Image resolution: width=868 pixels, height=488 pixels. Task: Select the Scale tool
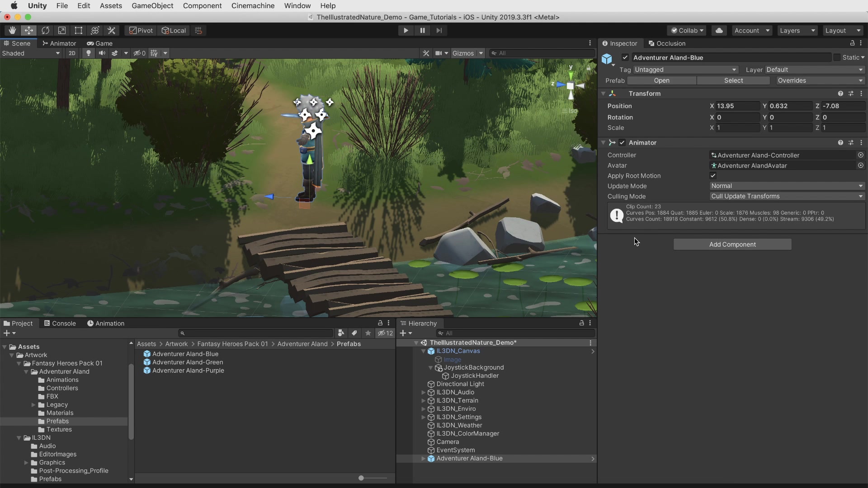tap(62, 30)
